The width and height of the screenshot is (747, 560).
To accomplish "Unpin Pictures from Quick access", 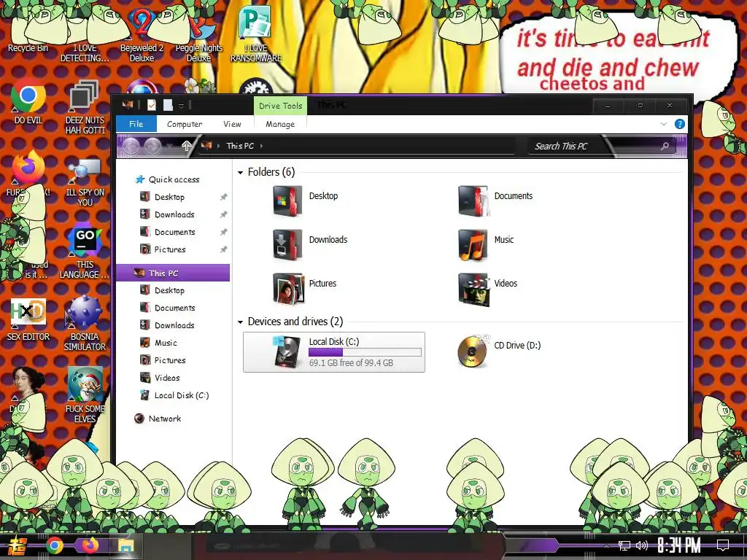I will (223, 249).
